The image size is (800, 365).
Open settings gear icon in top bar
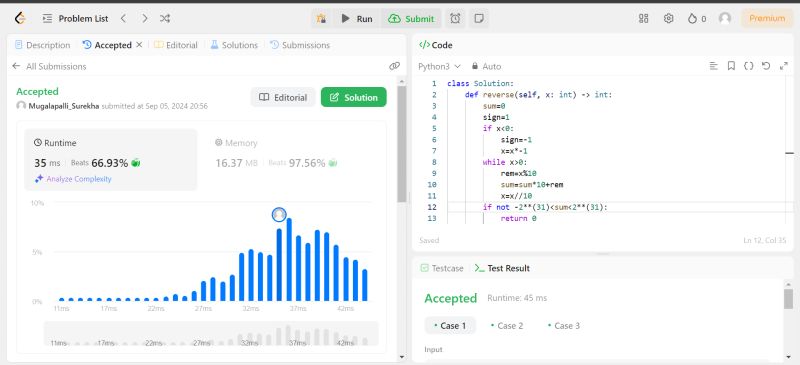click(x=668, y=18)
